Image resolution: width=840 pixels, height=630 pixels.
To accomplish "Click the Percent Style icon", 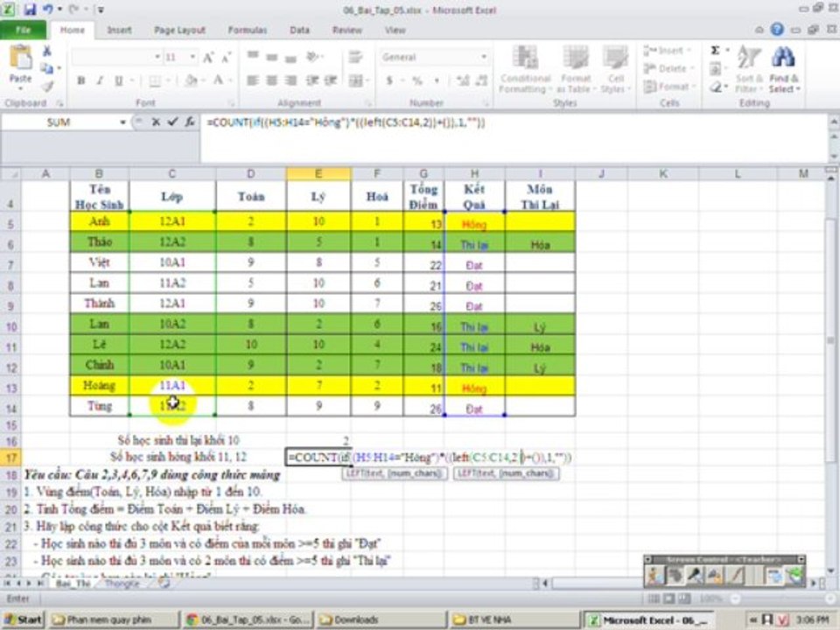I will pos(417,80).
